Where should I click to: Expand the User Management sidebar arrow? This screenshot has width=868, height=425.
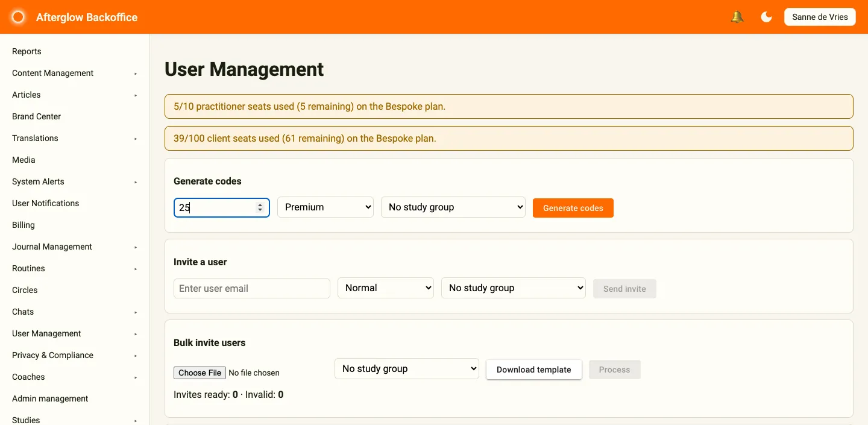[x=136, y=334]
